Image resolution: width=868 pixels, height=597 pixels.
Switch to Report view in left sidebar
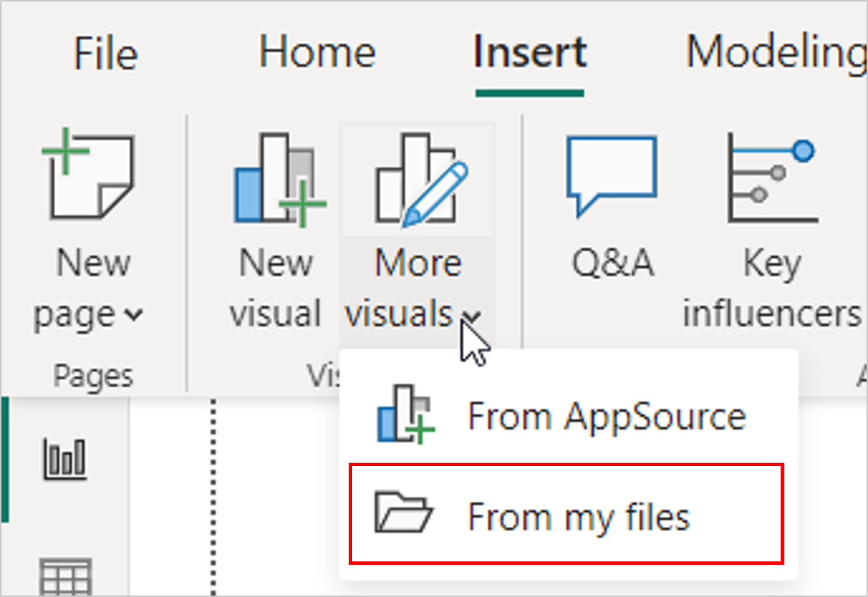64,459
